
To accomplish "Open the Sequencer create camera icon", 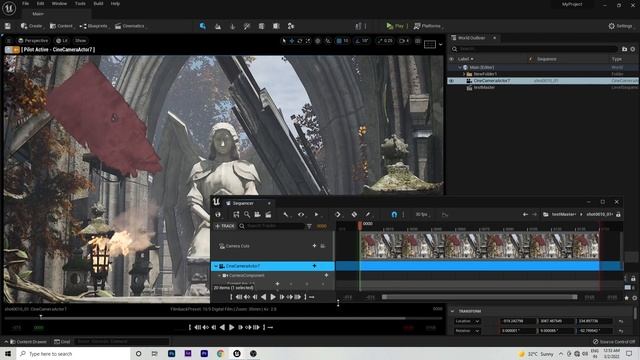I will coord(258,214).
